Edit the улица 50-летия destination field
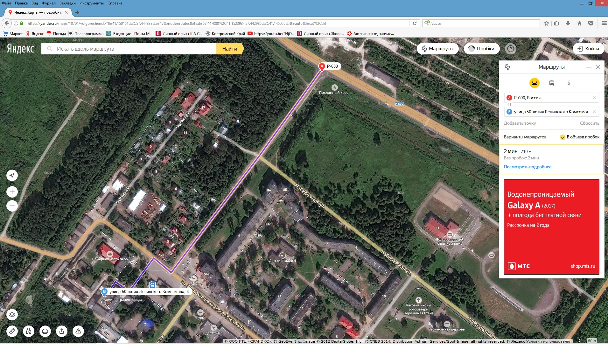Screen dimensions: 608x364 552,112
